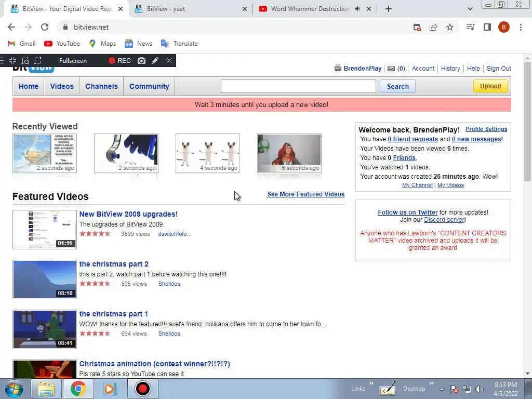Select the recorder pencil annotation tool

155,61
